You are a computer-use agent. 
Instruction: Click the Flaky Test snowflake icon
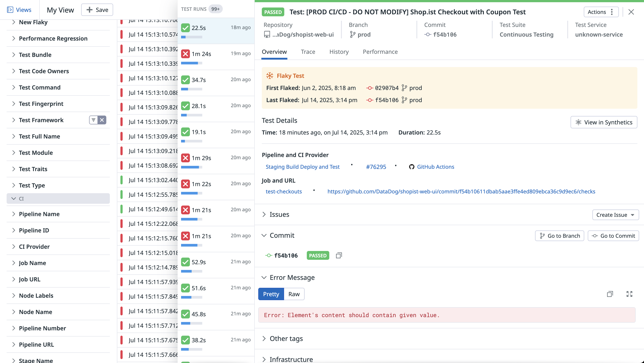point(270,75)
